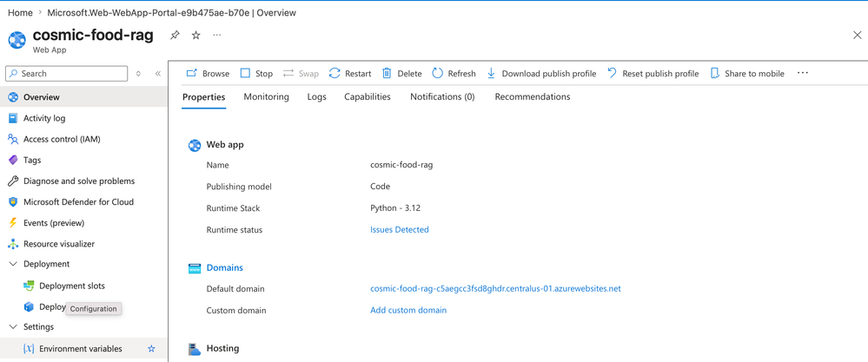
Task: Click the Name value cosmic-food-rag
Action: (401, 165)
